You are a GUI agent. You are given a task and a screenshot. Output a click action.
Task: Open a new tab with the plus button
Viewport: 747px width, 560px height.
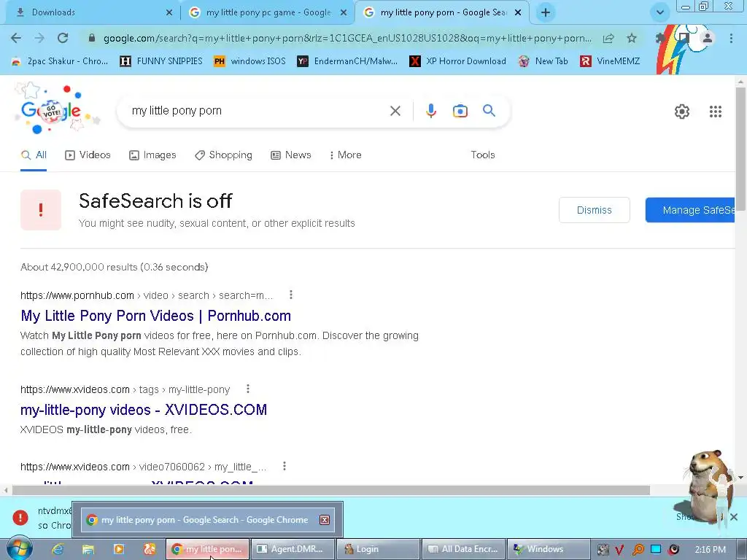[546, 12]
